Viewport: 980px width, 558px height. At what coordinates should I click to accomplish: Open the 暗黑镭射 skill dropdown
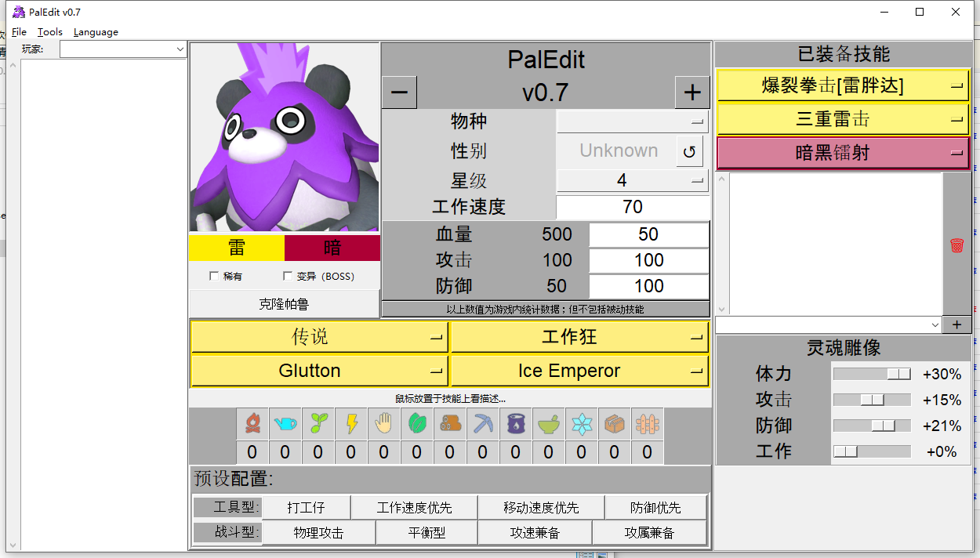pos(843,153)
